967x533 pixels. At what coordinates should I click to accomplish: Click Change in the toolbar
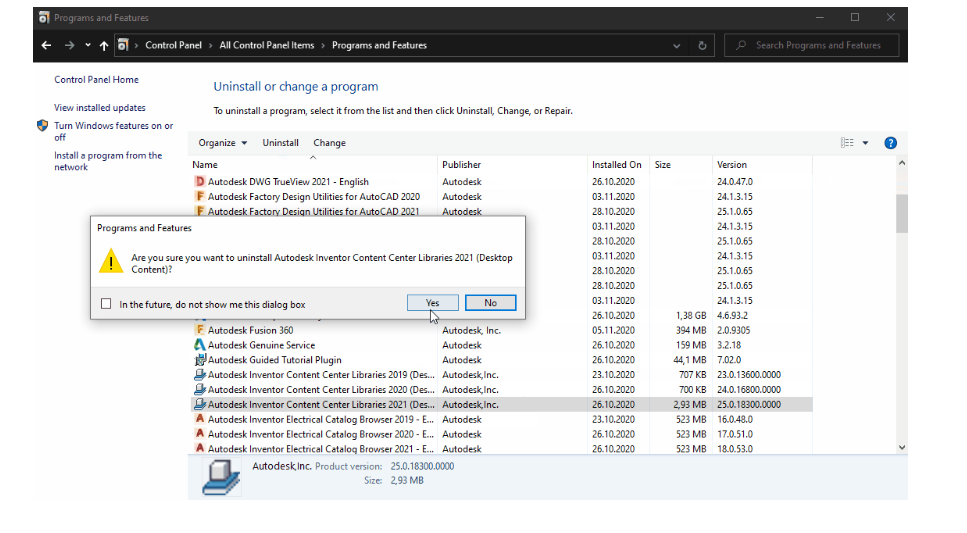pos(329,143)
